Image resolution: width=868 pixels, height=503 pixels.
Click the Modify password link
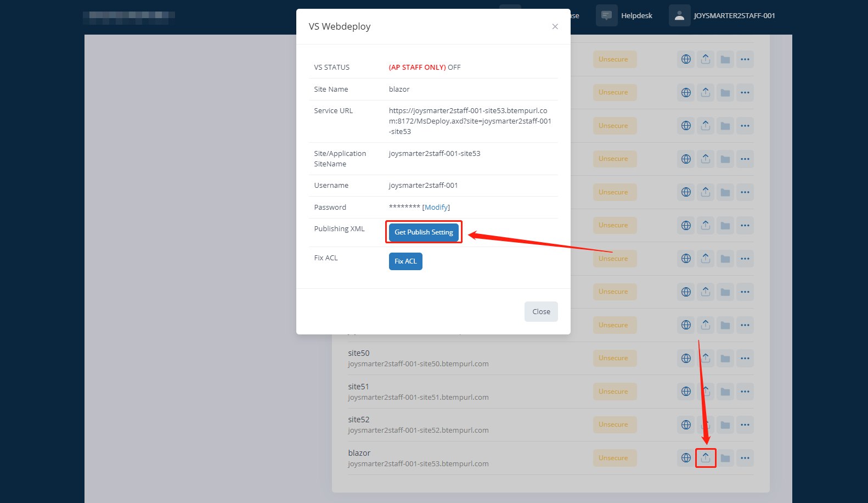pos(436,208)
